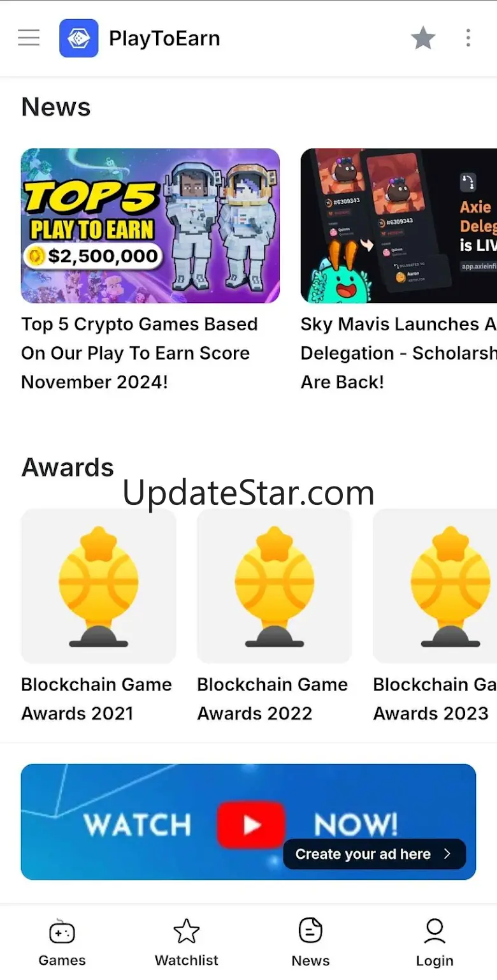
Task: Toggle the favorite star in header
Action: pyautogui.click(x=423, y=38)
